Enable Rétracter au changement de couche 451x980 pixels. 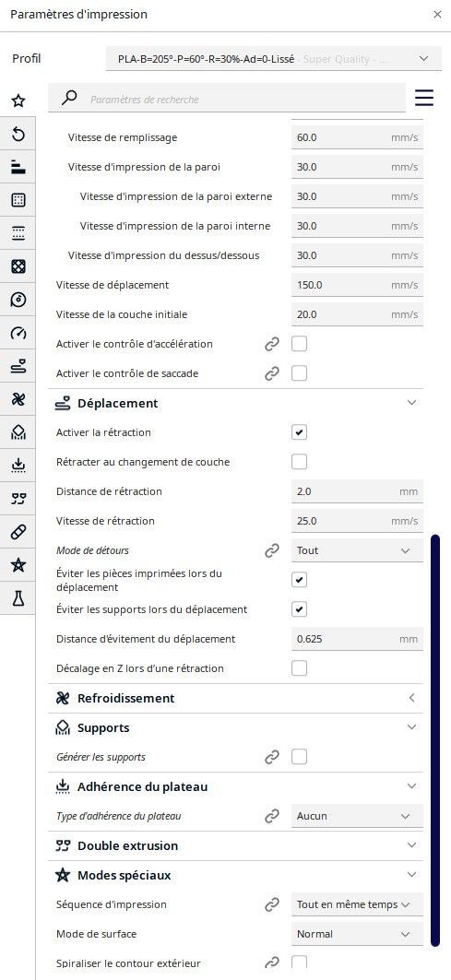(299, 462)
